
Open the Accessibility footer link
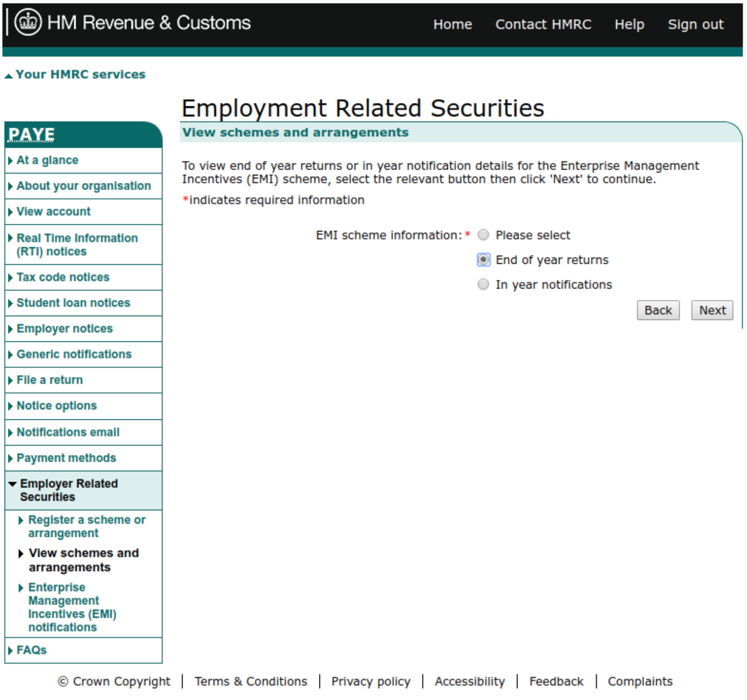(x=469, y=682)
